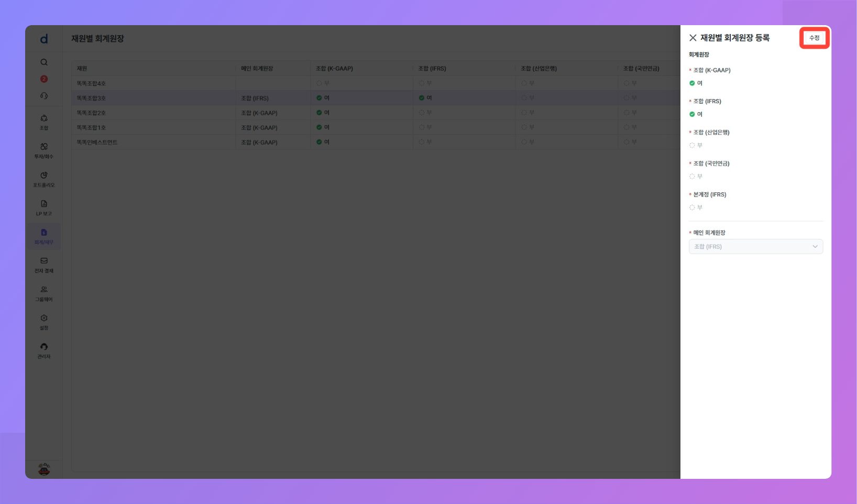Click the user avatar at the sidebar bottom
Screen dimensions: 857x504
(x=44, y=469)
